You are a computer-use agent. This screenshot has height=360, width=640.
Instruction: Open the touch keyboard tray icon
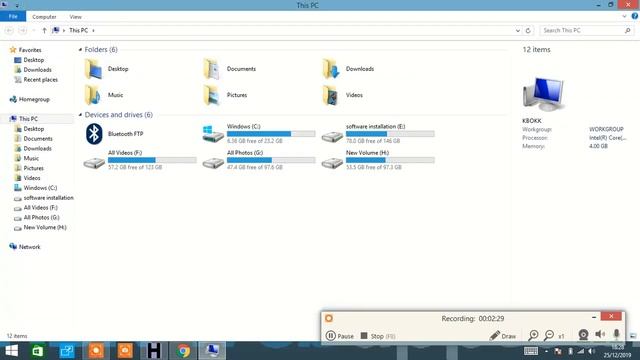click(531, 351)
